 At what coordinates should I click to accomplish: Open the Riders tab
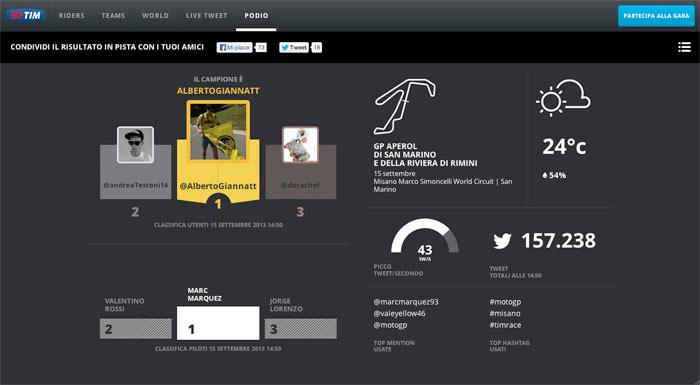coord(71,16)
